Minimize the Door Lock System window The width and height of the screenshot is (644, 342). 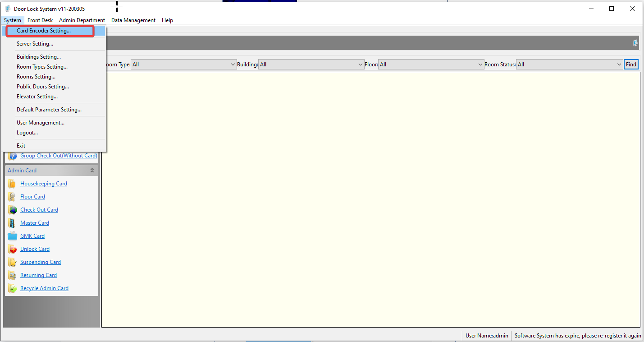click(x=591, y=9)
